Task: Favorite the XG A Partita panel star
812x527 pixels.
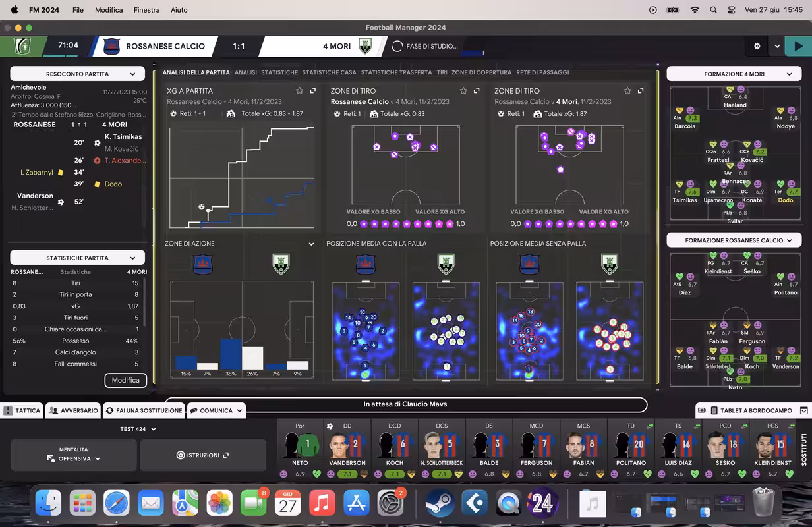Action: (x=299, y=91)
